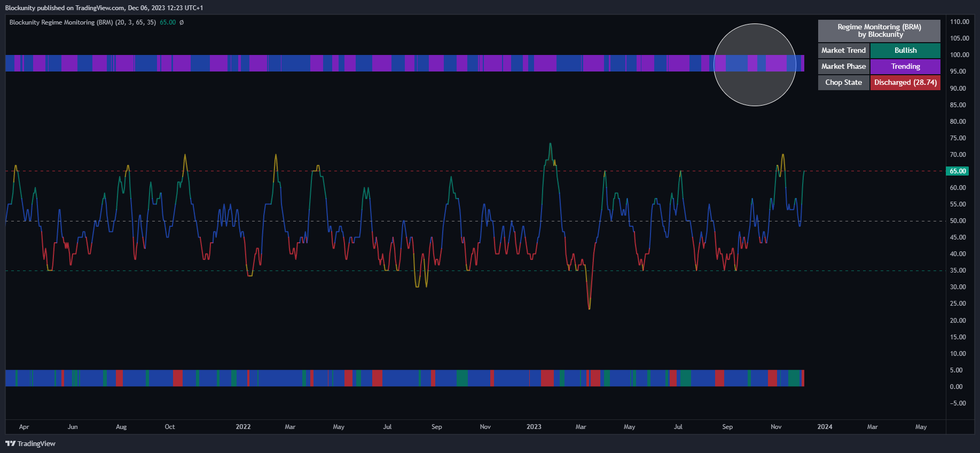Click the 75.00 level on the price axis
980x453 pixels.
pyautogui.click(x=958, y=138)
